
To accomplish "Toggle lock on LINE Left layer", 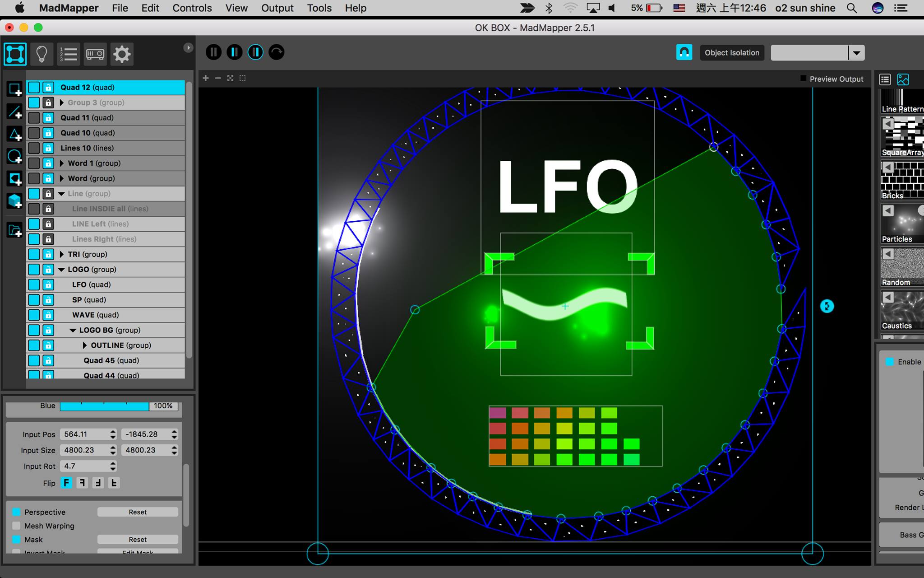I will coord(48,224).
